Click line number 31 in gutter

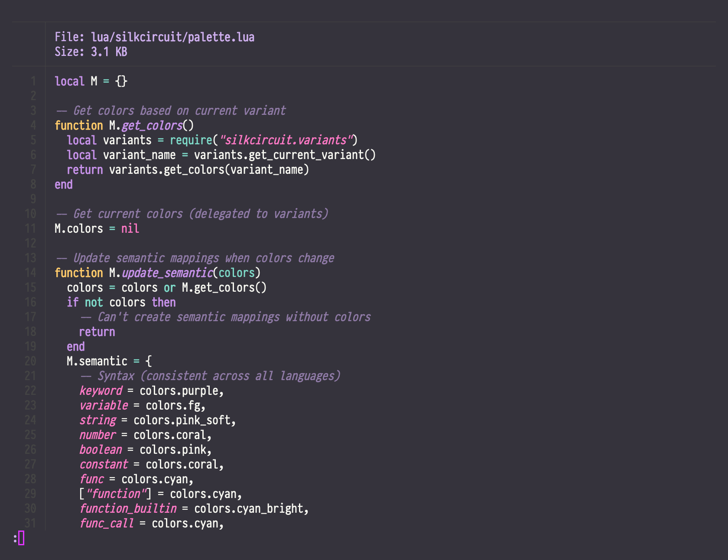point(30,524)
